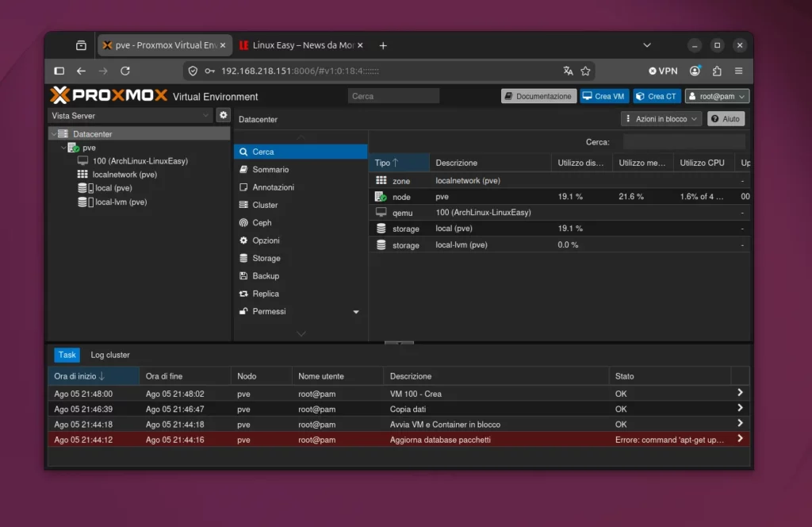The image size is (812, 527).
Task: Click the panel splitter collapse handle
Action: tap(399, 343)
